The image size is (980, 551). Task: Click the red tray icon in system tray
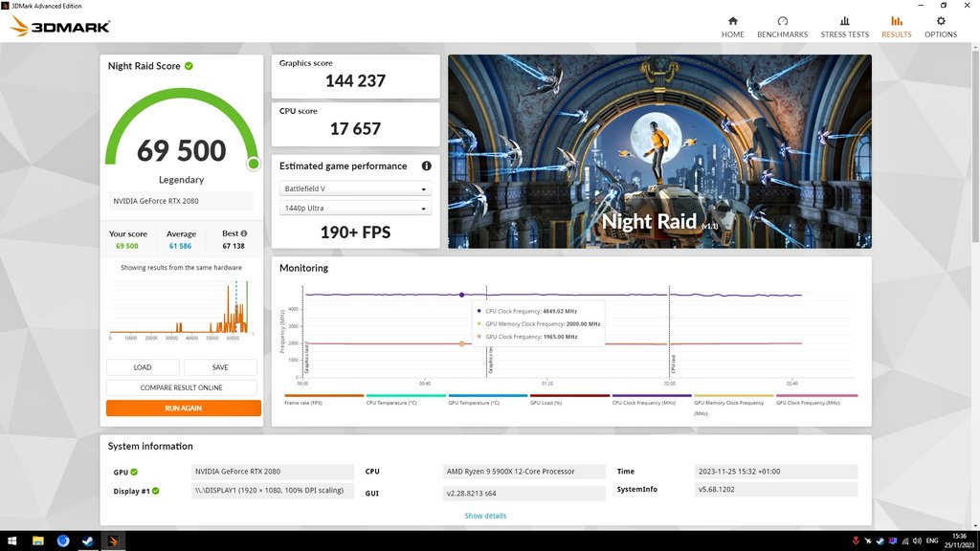coord(856,541)
